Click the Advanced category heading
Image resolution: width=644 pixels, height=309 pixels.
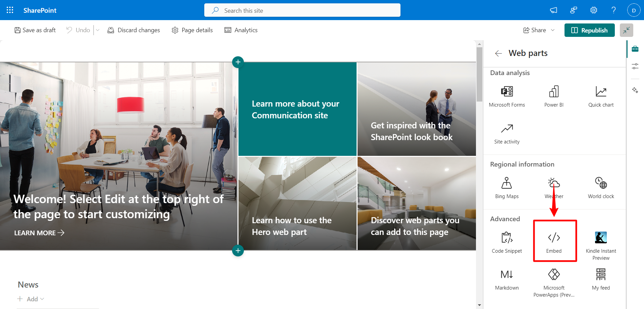[x=505, y=219]
